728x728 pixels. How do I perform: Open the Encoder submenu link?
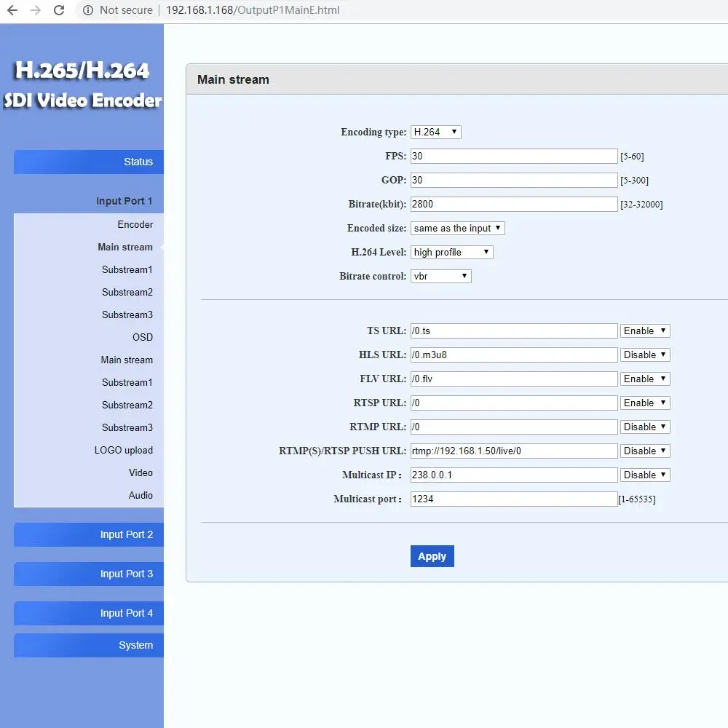pyautogui.click(x=135, y=225)
